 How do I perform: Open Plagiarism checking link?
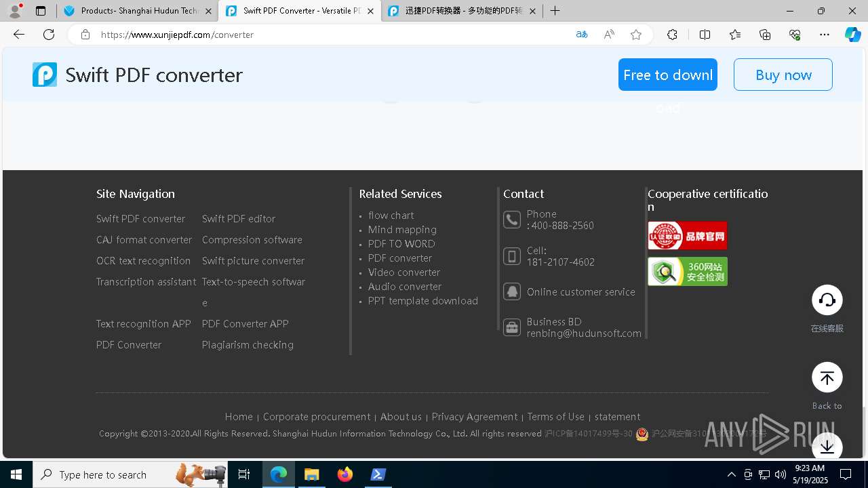pyautogui.click(x=248, y=345)
